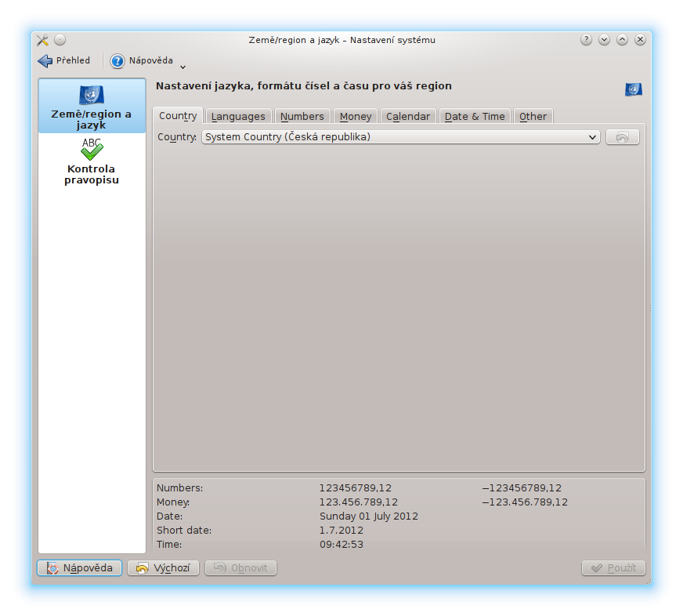Maximize the settings window
This screenshot has height=616, width=683.
(x=622, y=40)
